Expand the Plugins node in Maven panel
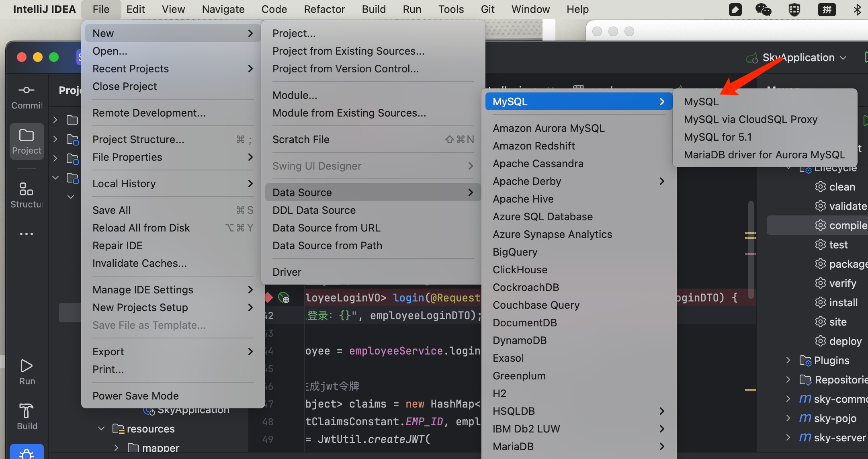The image size is (868, 459). 788,361
